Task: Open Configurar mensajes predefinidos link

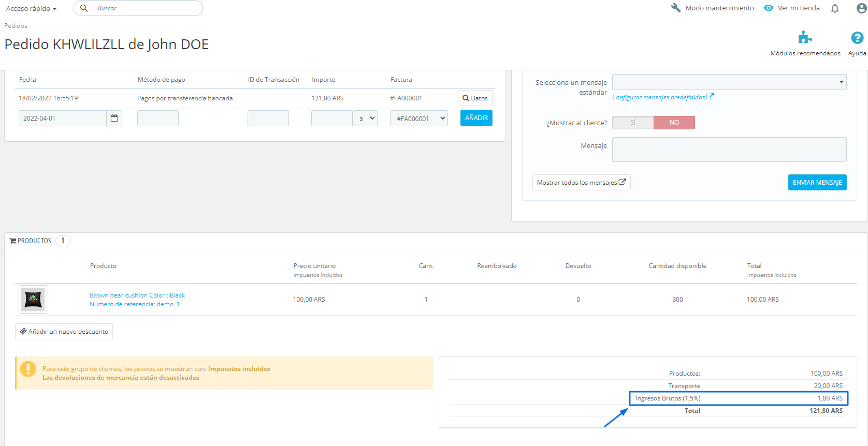Action: click(x=662, y=97)
